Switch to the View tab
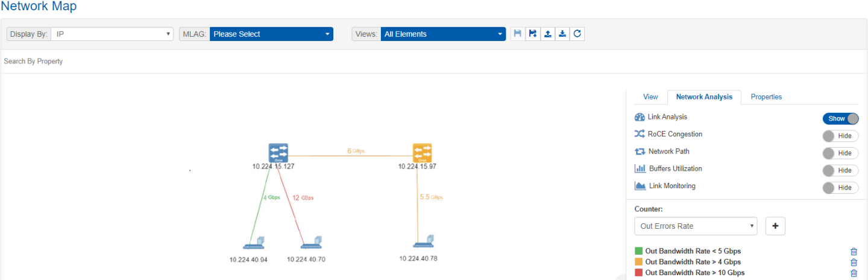 [650, 97]
